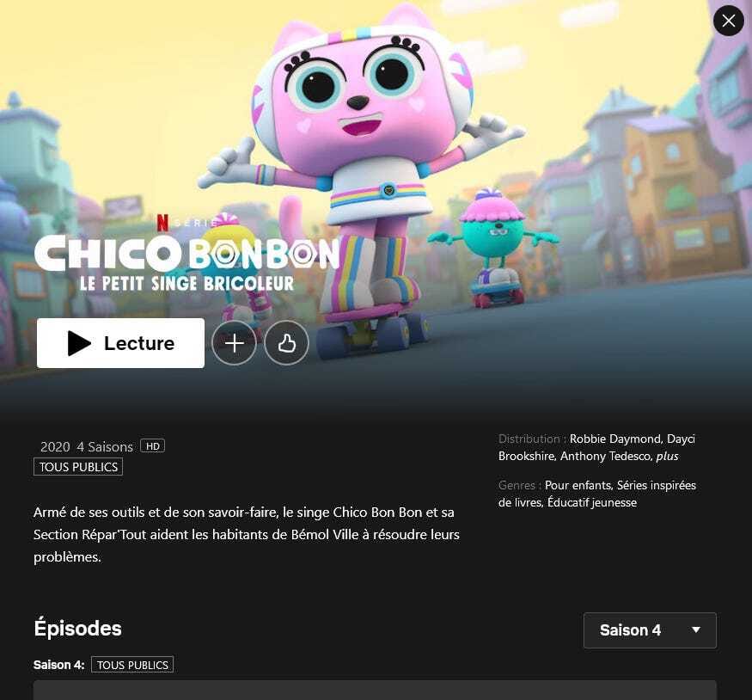The image size is (752, 700).
Task: Click the Épisodes section heading
Action: click(77, 629)
